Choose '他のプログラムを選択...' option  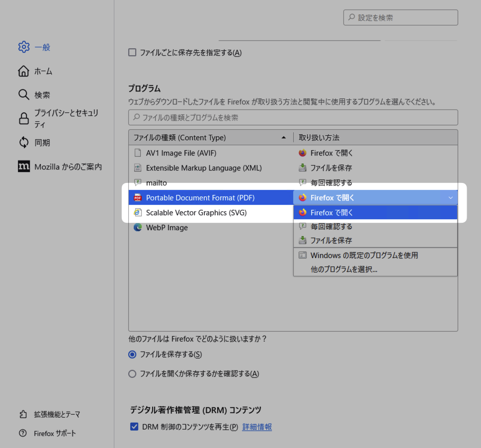click(375, 269)
